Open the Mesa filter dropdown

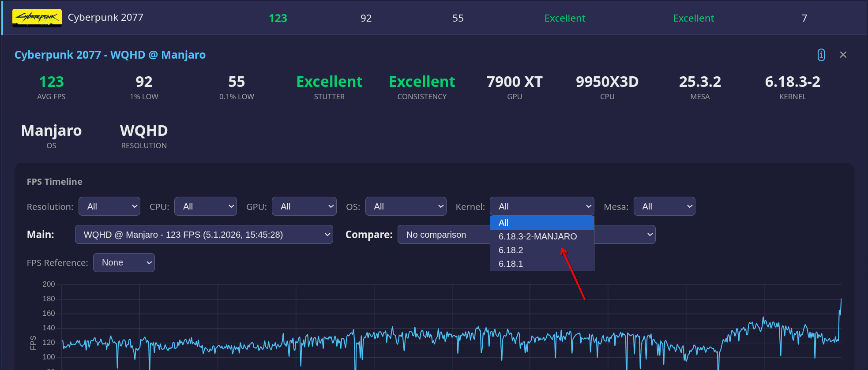tap(664, 206)
